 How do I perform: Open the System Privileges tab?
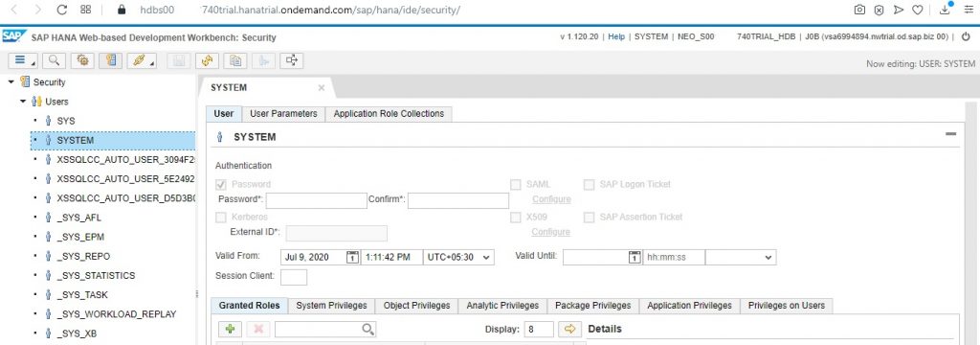click(x=331, y=306)
